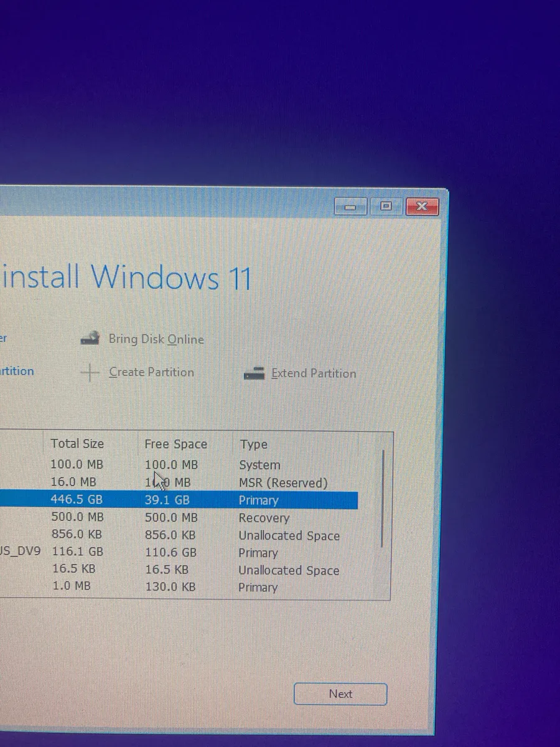This screenshot has width=560, height=747.
Task: Click the Create Partition plus icon
Action: click(x=90, y=372)
